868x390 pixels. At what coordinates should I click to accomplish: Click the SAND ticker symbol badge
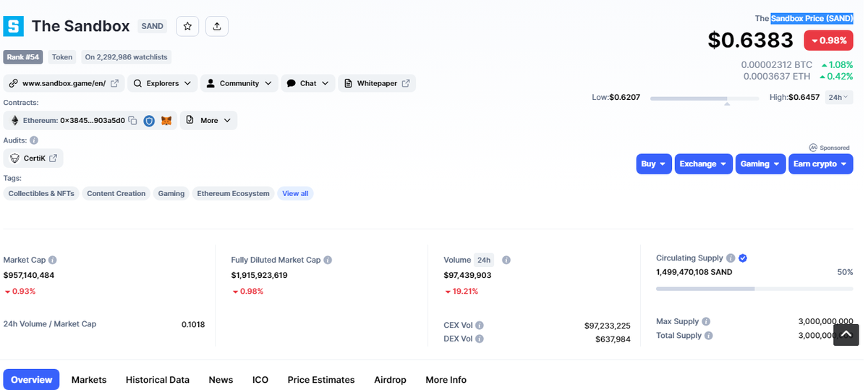point(152,26)
